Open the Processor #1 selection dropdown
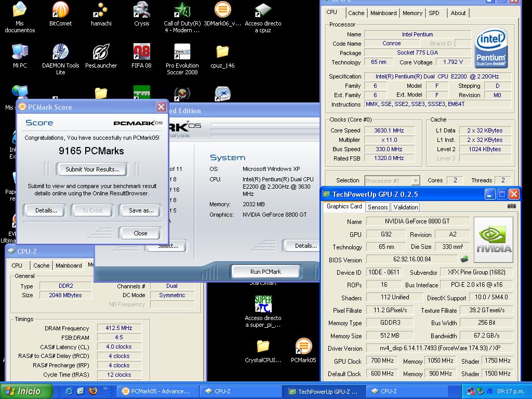 pyautogui.click(x=392, y=180)
